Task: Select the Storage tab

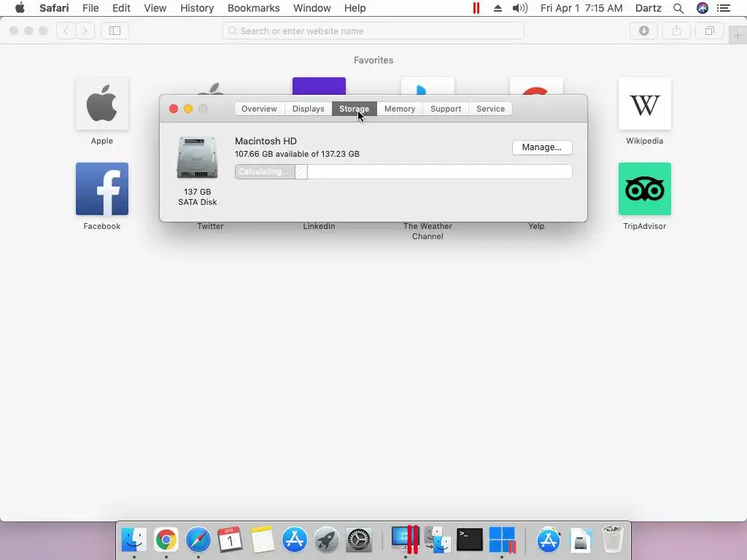Action: [x=354, y=109]
